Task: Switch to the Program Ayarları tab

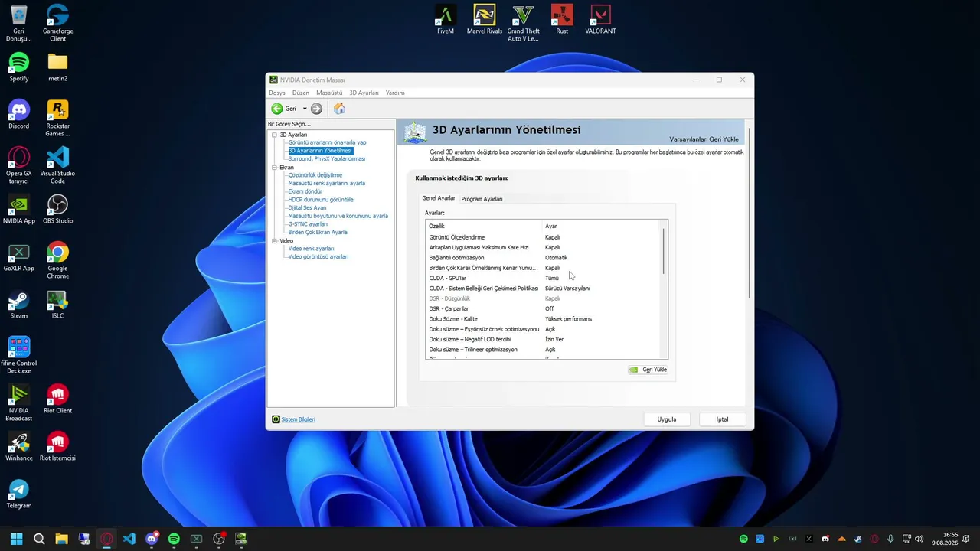Action: [x=482, y=199]
